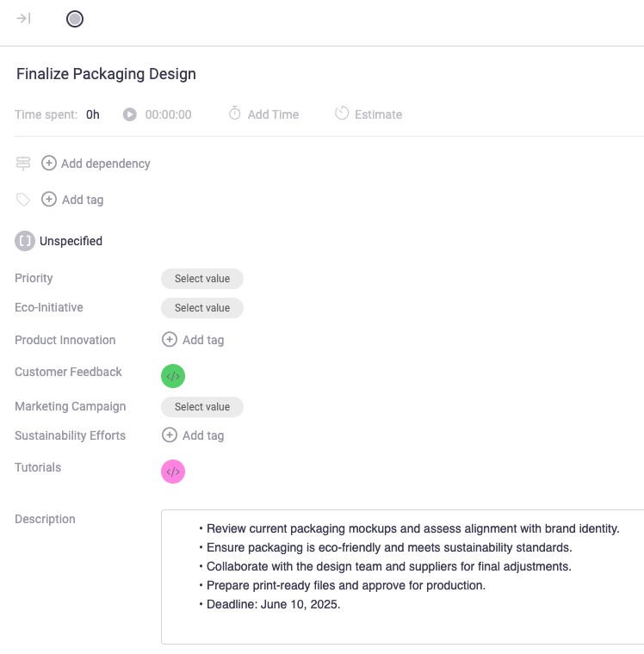The width and height of the screenshot is (644, 654).
Task: Open the Marketing Campaign Select value dropdown
Action: point(202,407)
